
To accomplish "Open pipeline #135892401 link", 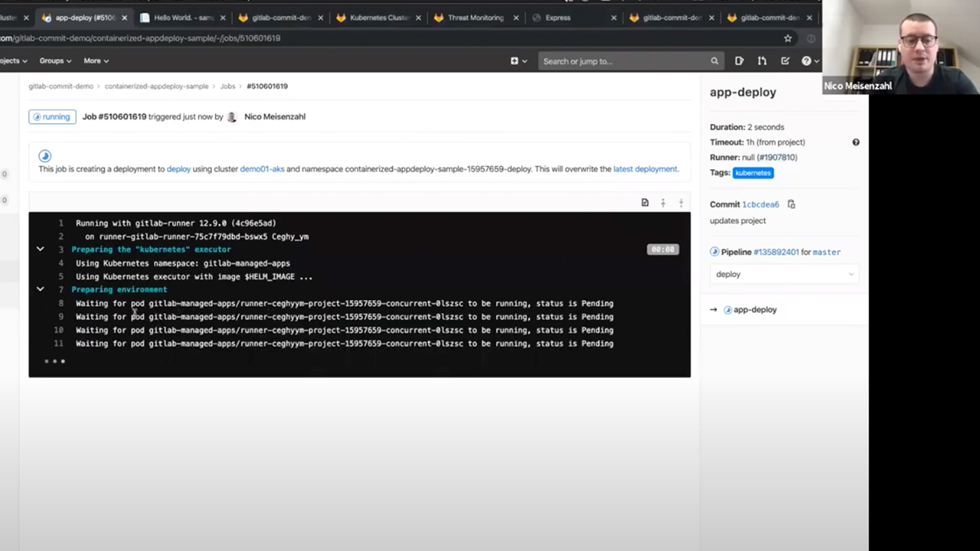I will pyautogui.click(x=776, y=252).
